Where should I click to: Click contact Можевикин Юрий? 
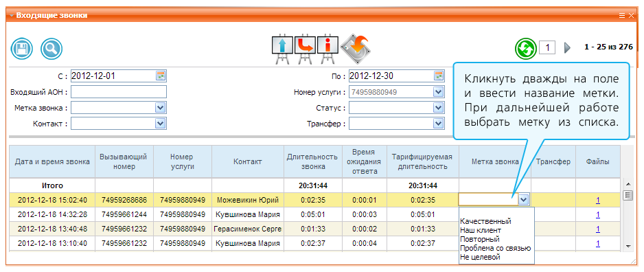pos(248,200)
